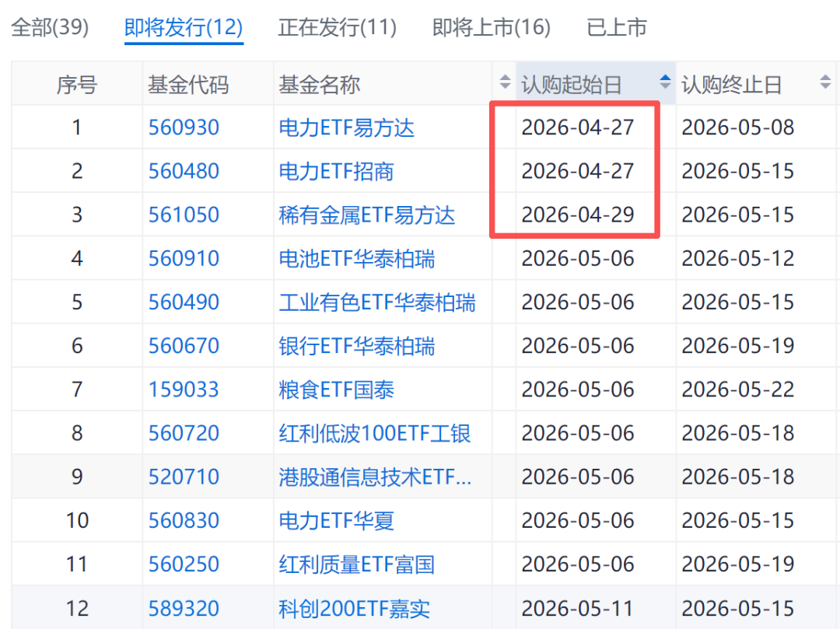840x629 pixels.
Task: Open fund code 159033 link
Action: tap(184, 390)
